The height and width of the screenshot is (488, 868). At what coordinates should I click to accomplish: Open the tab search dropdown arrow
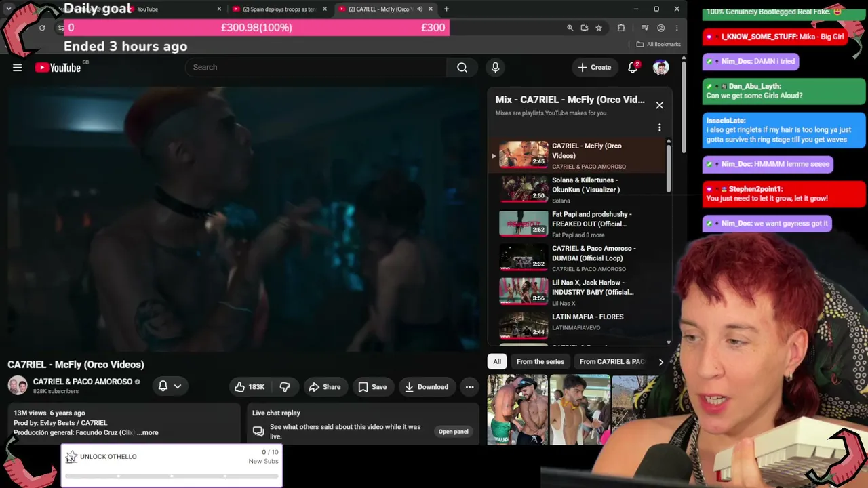click(x=9, y=9)
